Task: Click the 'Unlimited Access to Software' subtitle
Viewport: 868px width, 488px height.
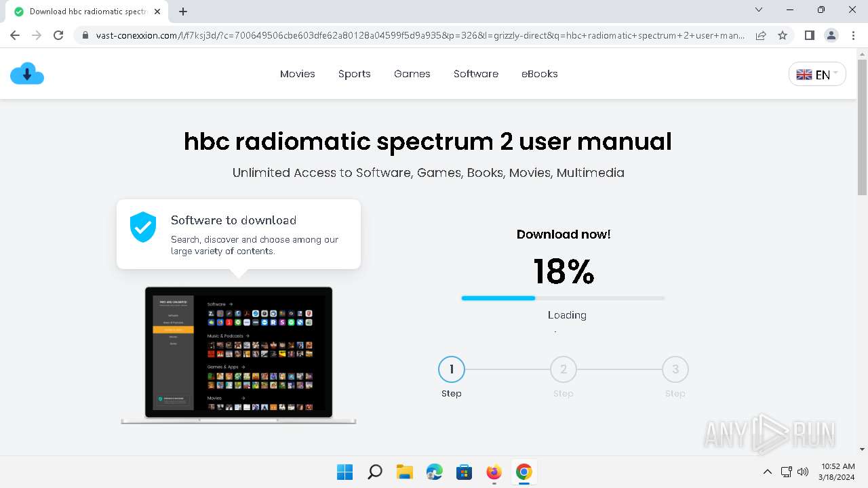Action: (x=428, y=173)
